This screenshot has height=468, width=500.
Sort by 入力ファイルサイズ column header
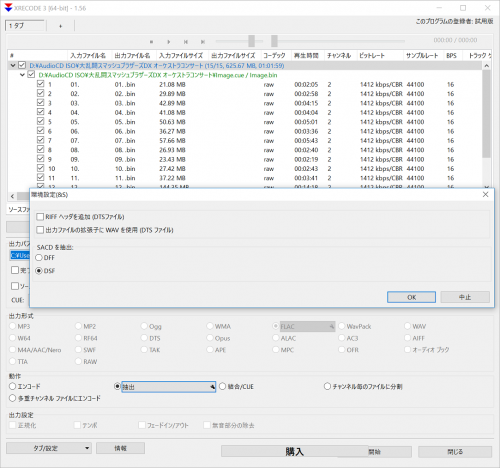[x=181, y=56]
